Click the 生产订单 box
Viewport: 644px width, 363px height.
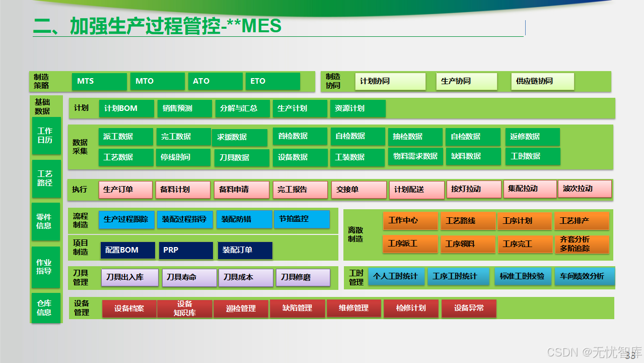125,190
